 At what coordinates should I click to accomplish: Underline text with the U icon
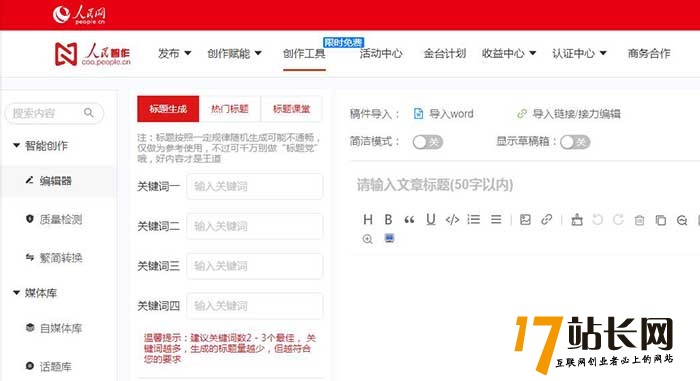tap(430, 219)
